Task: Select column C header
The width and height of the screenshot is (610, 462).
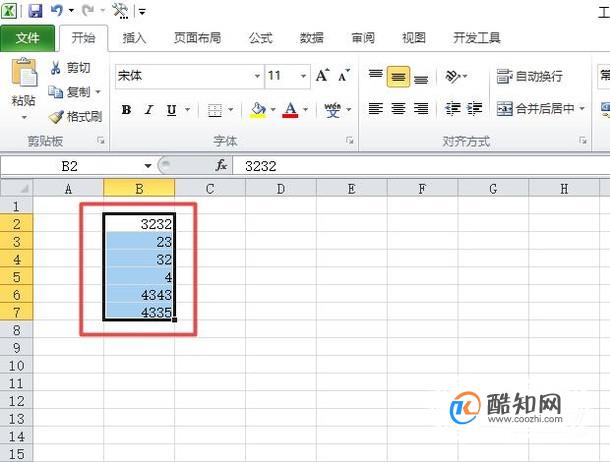Action: (210, 189)
